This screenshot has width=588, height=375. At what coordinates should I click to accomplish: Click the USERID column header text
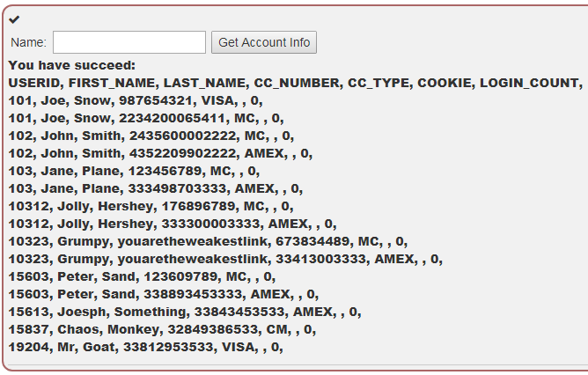point(36,83)
